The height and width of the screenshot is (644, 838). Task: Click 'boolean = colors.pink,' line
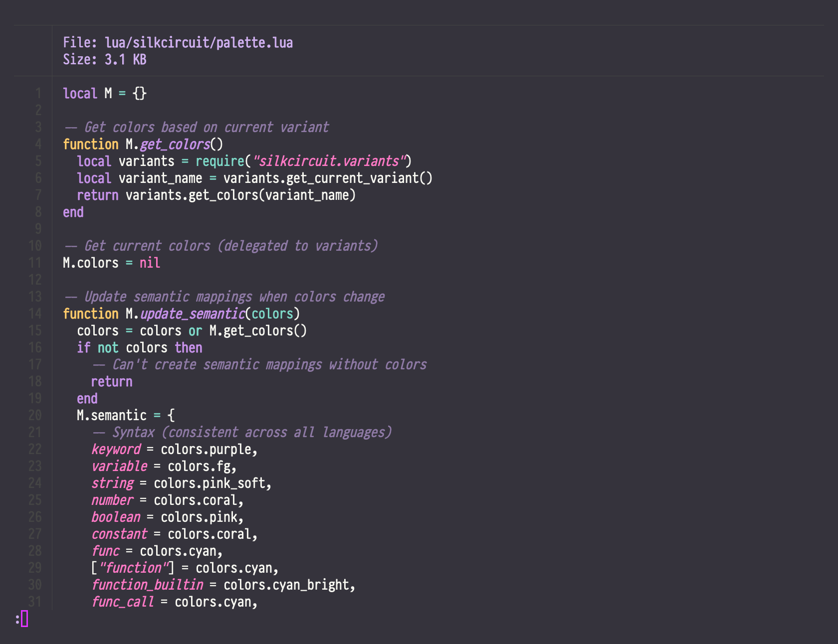[168, 517]
